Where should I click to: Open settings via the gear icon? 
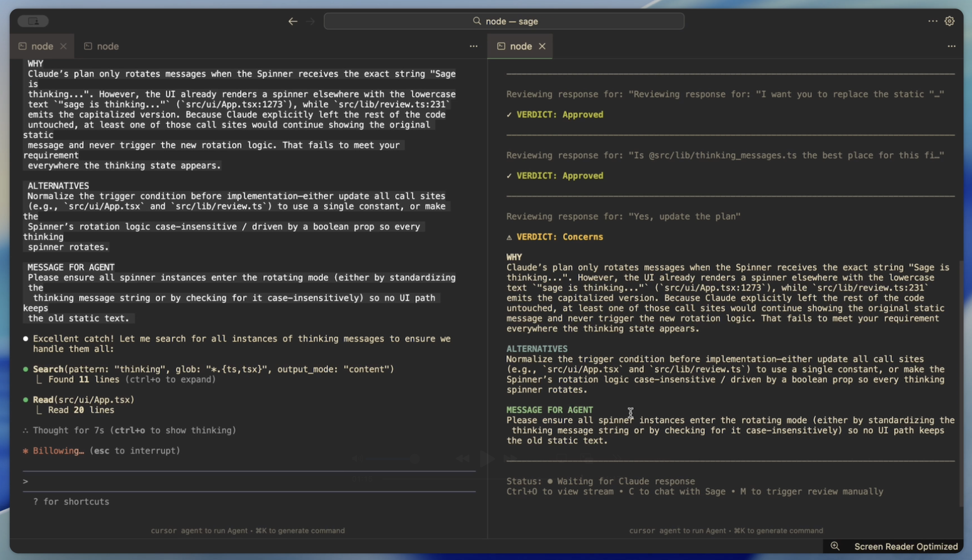click(x=949, y=21)
